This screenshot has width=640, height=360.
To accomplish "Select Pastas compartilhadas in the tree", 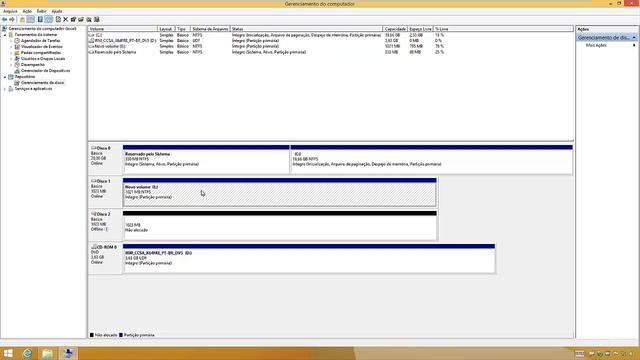I will pos(41,53).
